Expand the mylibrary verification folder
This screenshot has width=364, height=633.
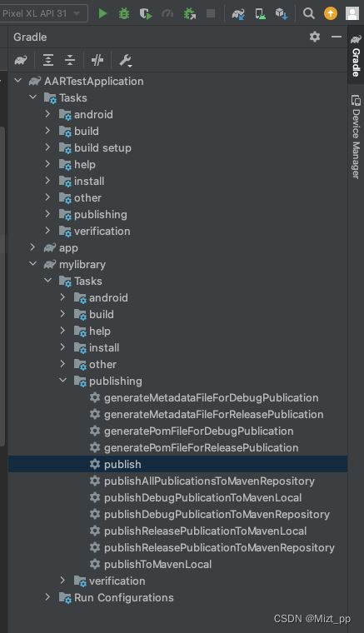click(62, 581)
